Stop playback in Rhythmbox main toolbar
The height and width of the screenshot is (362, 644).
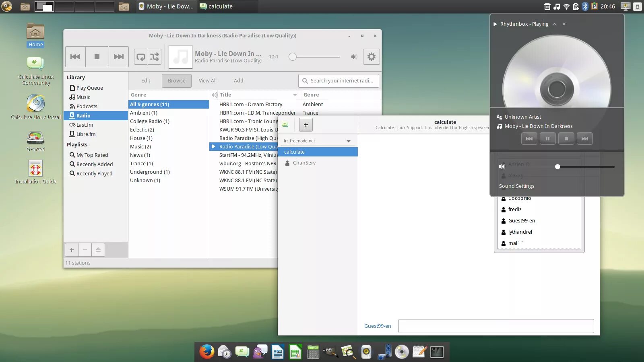(97, 57)
